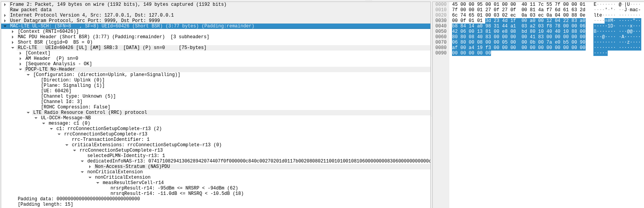Expand the MAC PDU Header node

tap(13, 37)
